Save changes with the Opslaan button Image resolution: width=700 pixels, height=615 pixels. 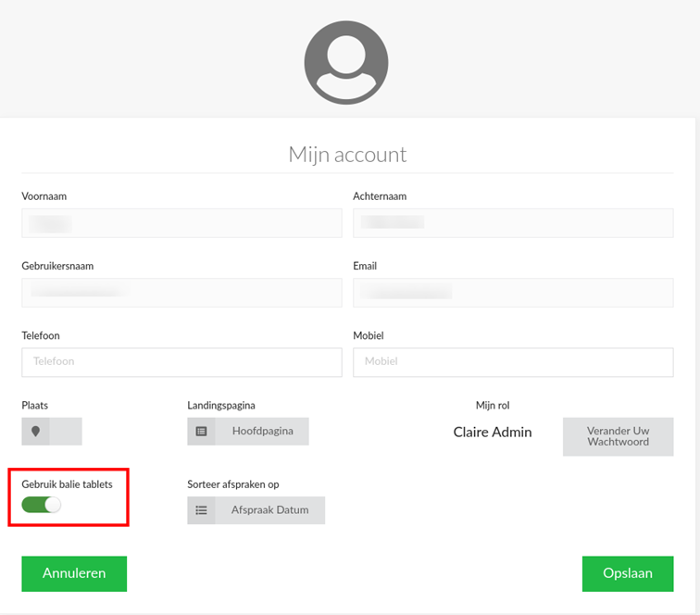click(x=627, y=573)
